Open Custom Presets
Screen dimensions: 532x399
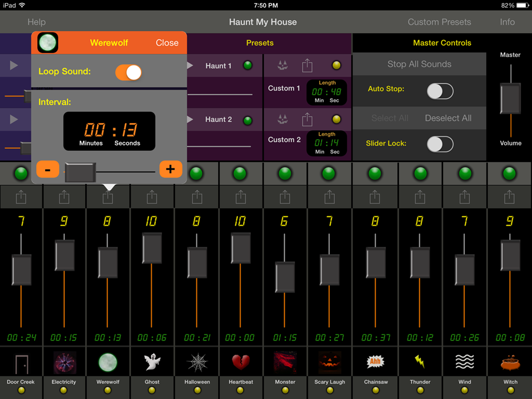(x=439, y=22)
